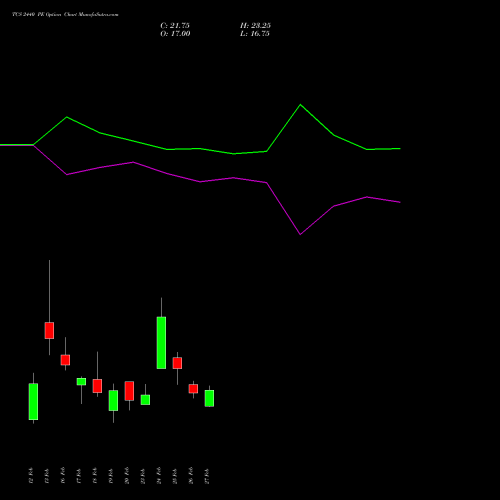Image resolution: width=500 pixels, height=500 pixels.
Task: Click the high price value H: 23.25
Action: coord(255,26)
